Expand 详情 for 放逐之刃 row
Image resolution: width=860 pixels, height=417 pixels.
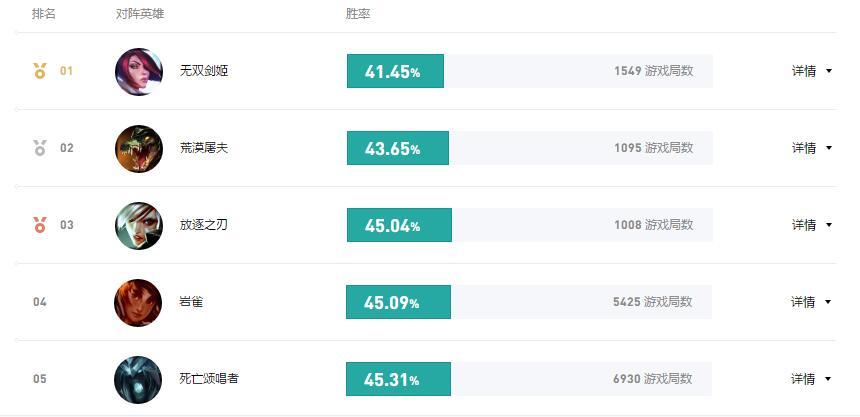(812, 224)
